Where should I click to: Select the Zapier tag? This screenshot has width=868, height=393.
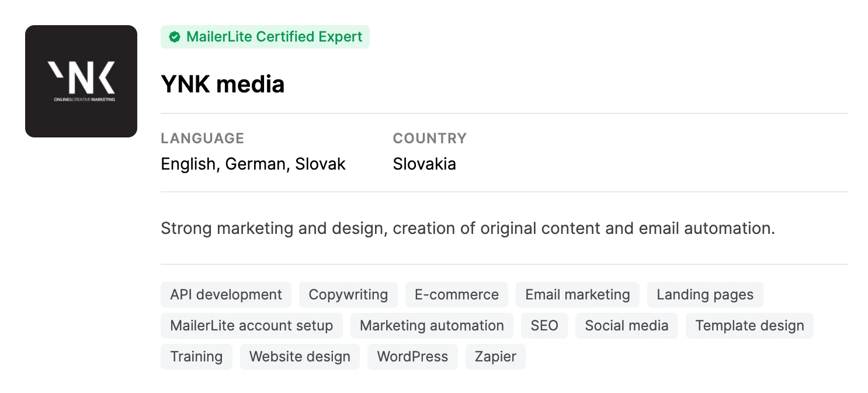pos(495,357)
